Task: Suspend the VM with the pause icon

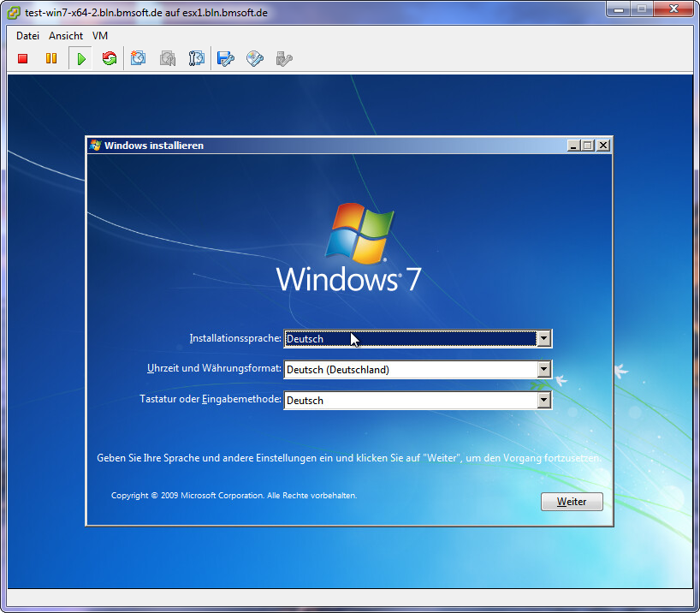Action: 51,58
